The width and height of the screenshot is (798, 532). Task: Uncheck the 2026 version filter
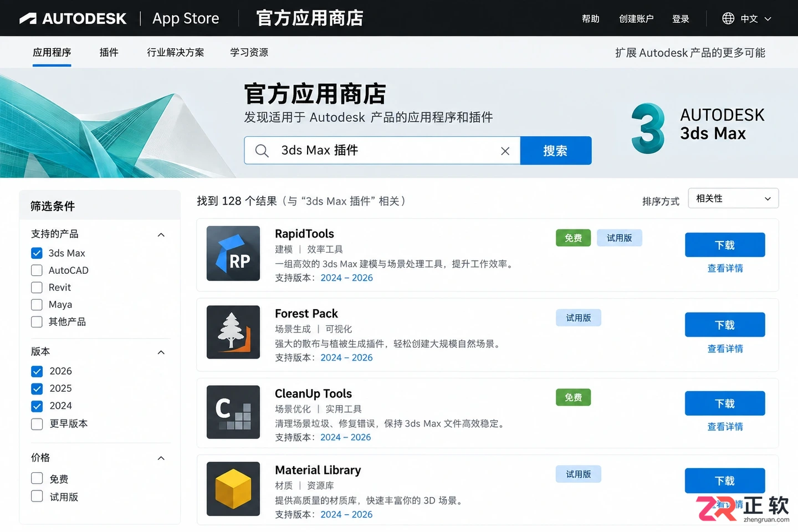pyautogui.click(x=37, y=371)
